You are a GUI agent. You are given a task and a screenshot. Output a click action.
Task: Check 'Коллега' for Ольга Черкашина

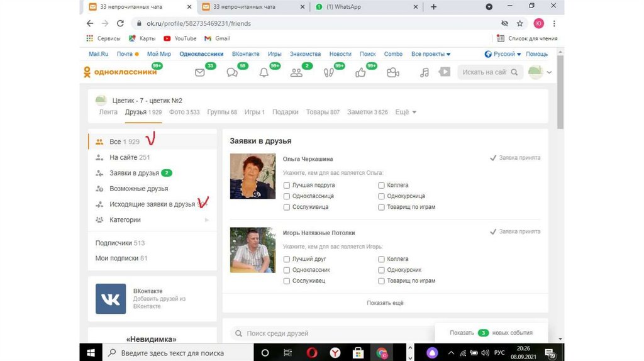point(381,186)
